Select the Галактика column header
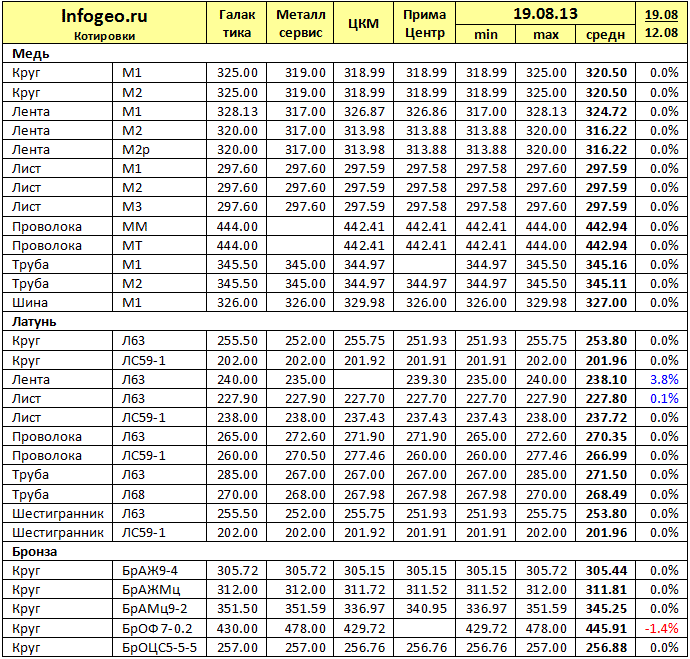Screen dimensions: 690x659 [x=237, y=23]
